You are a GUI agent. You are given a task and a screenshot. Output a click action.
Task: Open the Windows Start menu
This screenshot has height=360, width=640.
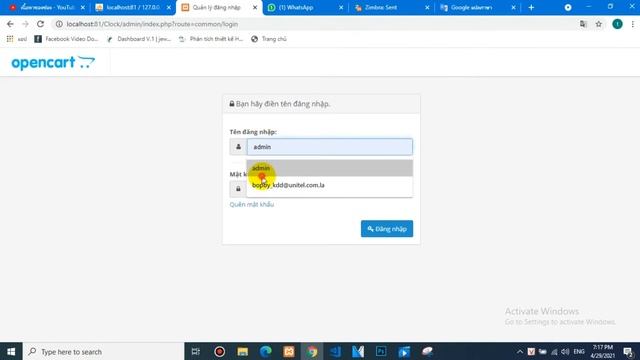pyautogui.click(x=11, y=351)
